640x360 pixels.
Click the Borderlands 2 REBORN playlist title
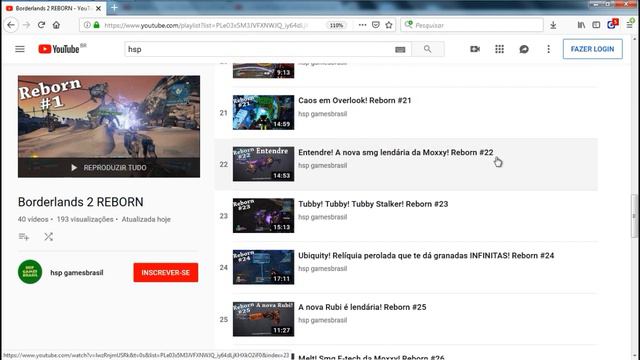tap(80, 202)
